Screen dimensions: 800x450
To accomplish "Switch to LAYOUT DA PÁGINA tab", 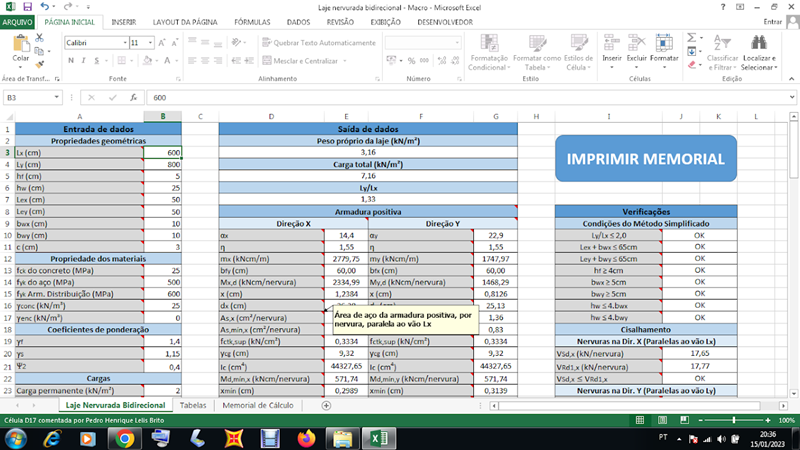I will (185, 22).
